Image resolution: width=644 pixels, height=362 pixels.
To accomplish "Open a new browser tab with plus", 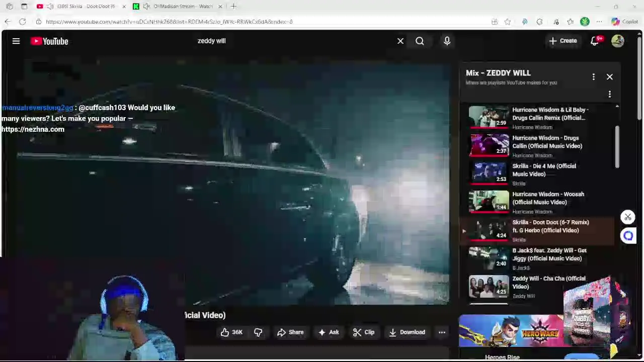I will click(x=234, y=7).
